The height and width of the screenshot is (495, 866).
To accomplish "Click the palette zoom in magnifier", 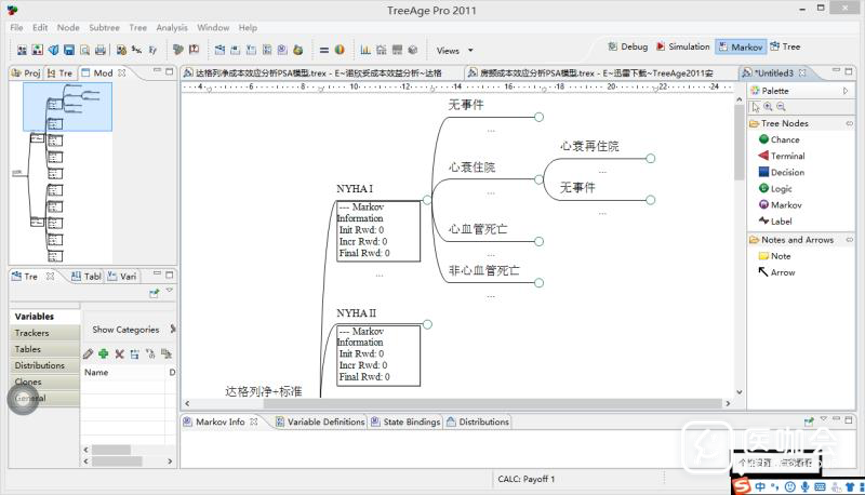I will [x=768, y=107].
